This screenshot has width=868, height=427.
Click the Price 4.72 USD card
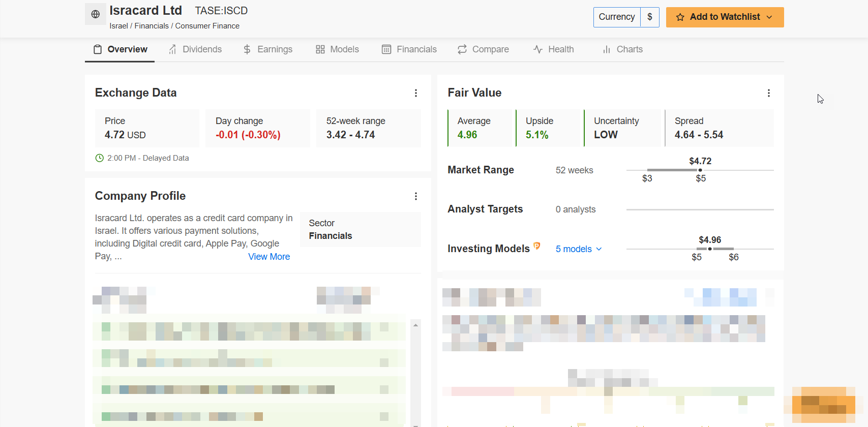(x=147, y=128)
